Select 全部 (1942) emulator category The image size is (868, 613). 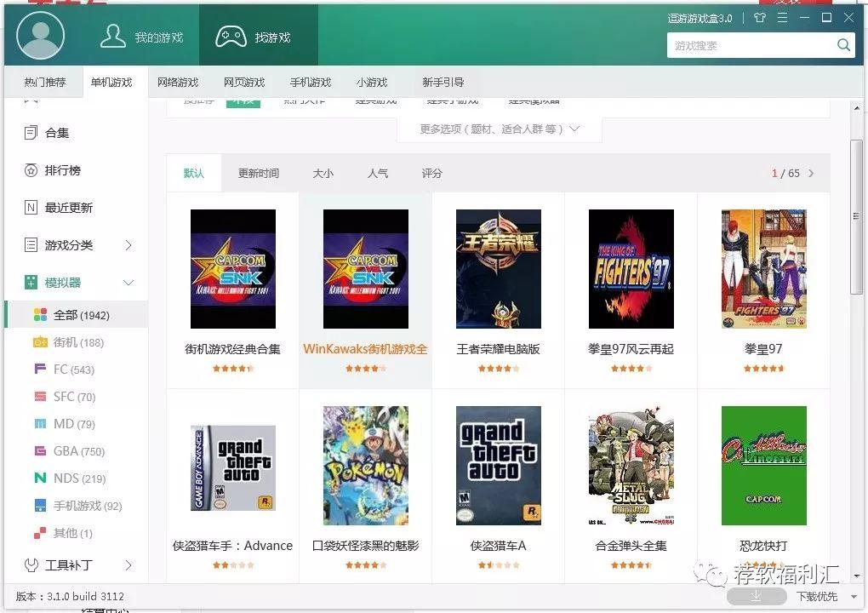click(77, 314)
